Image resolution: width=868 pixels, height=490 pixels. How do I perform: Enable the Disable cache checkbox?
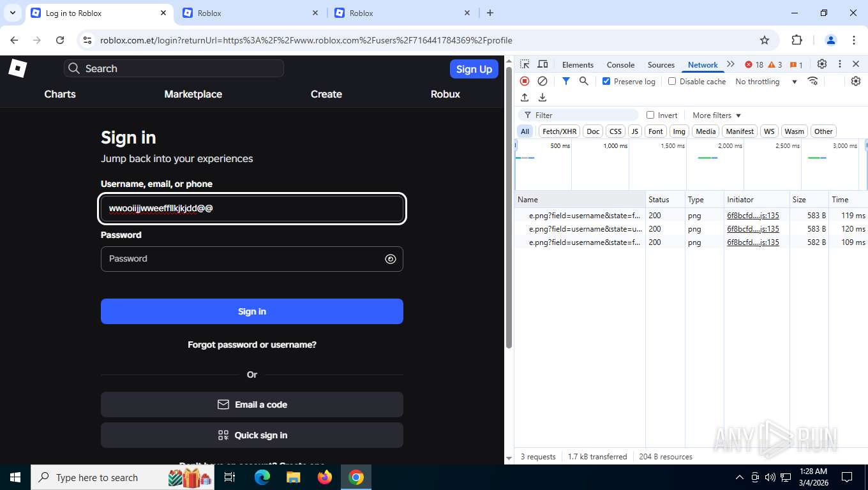pos(672,81)
